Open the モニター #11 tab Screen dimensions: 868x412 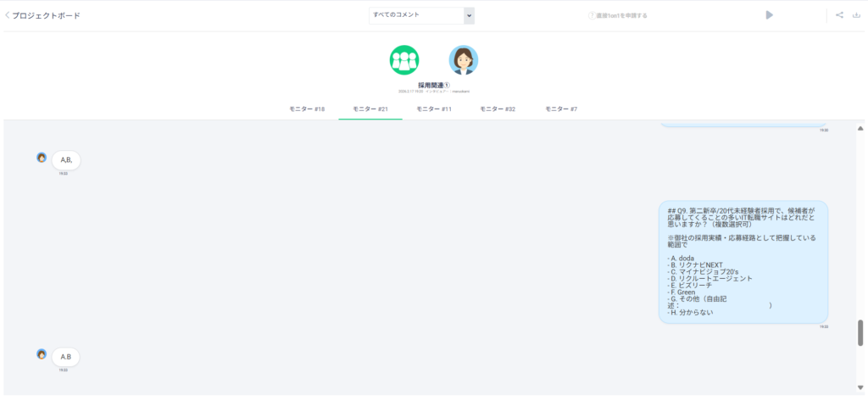(x=434, y=109)
